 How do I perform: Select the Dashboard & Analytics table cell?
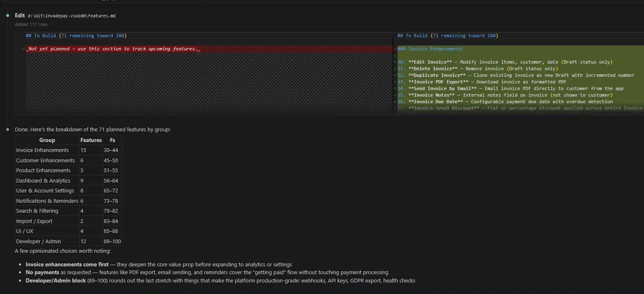[x=43, y=180]
